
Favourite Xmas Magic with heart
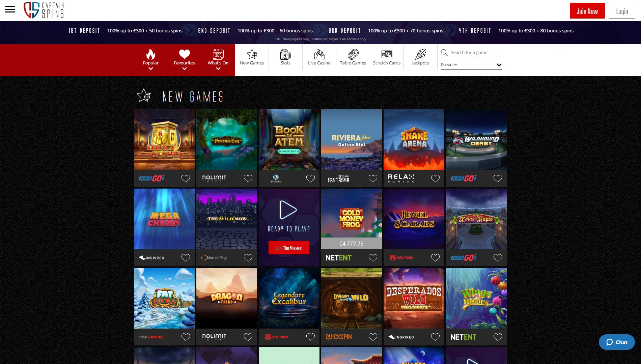tap(498, 258)
